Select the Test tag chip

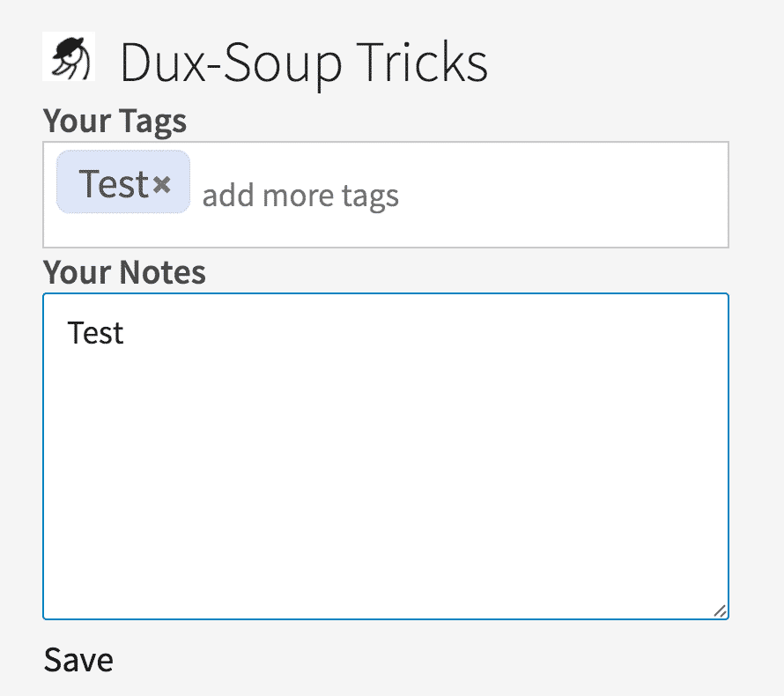tap(123, 182)
